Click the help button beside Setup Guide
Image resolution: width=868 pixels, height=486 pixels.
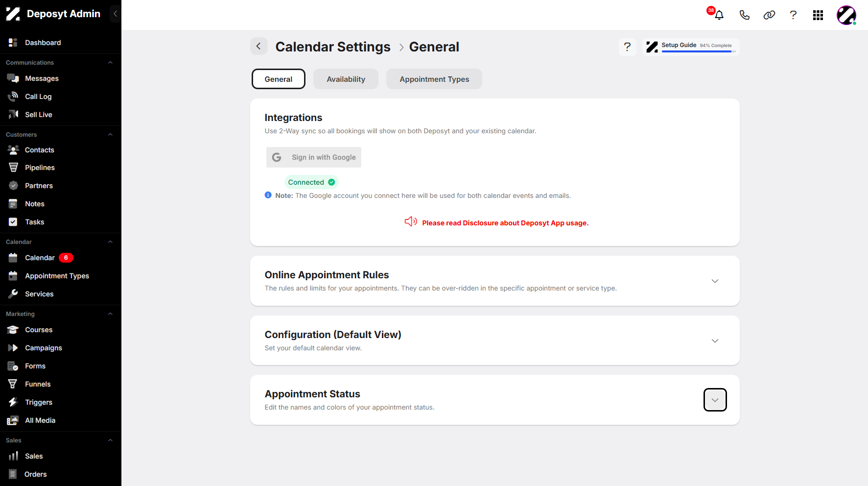click(627, 47)
